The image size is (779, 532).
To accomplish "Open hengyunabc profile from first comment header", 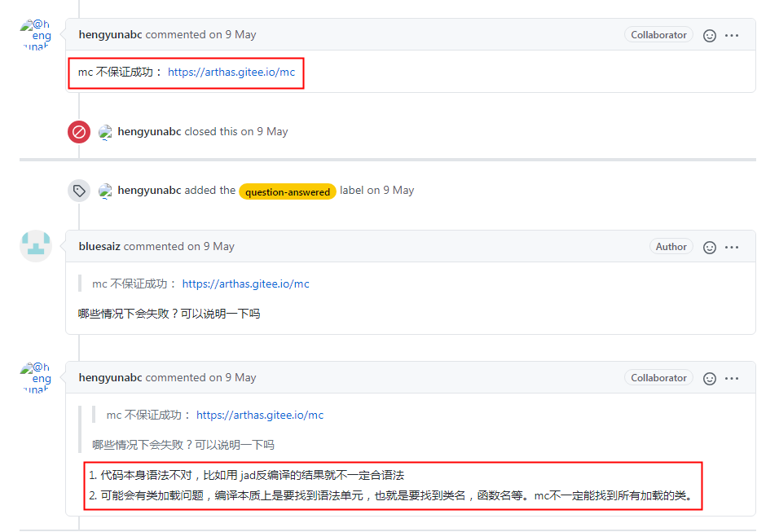I will 110,35.
